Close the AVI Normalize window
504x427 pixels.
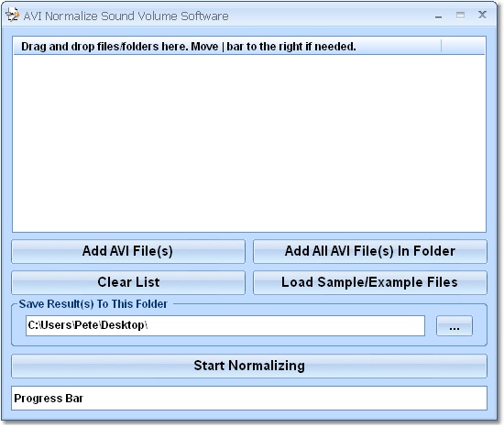click(x=482, y=15)
